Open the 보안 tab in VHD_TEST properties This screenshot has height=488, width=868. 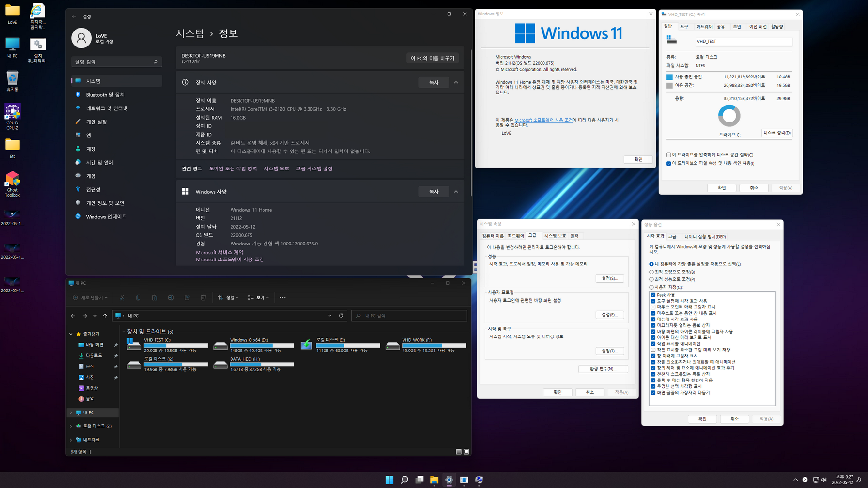[737, 27]
